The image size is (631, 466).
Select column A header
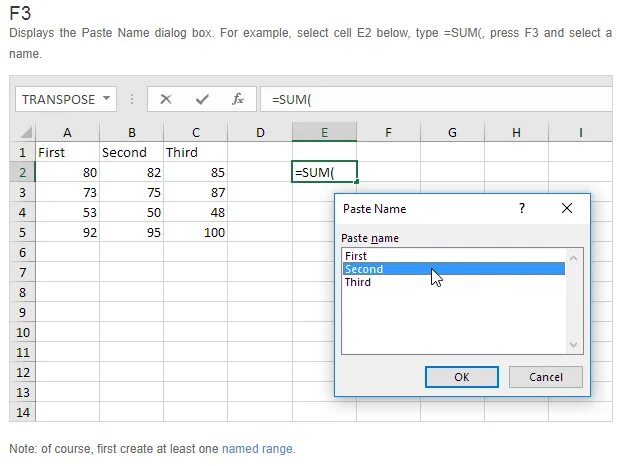[67, 132]
